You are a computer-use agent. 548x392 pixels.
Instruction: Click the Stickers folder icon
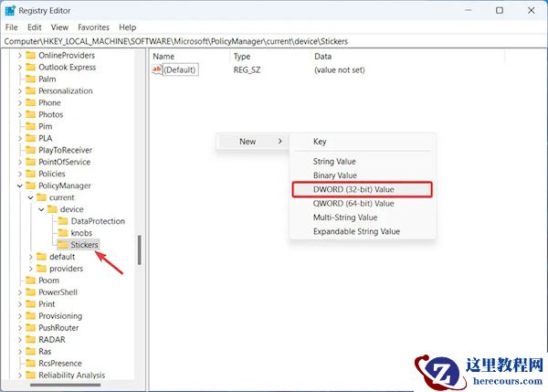[63, 245]
